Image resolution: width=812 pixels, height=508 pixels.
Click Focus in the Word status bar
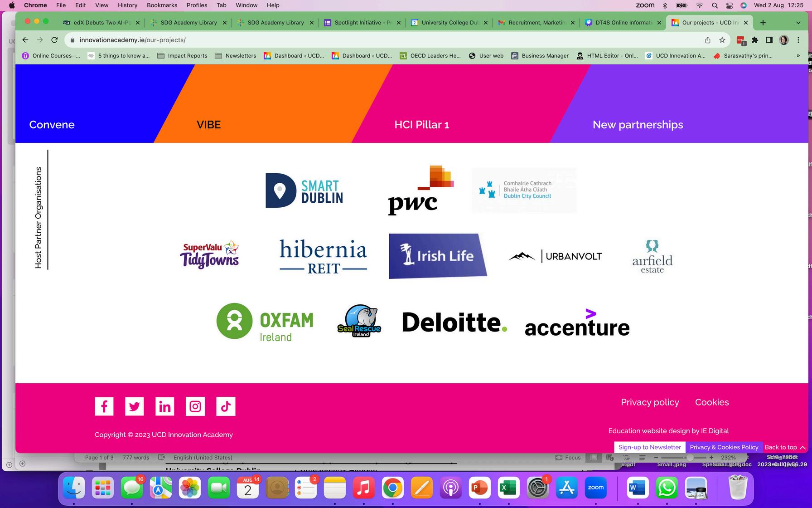point(568,458)
